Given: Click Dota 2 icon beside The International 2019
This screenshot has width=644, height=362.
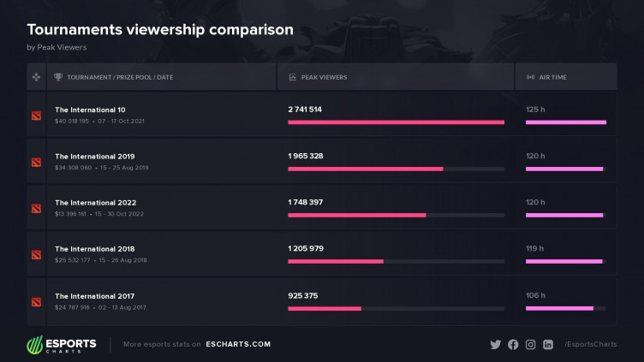Looking at the screenshot, I should click(x=36, y=162).
